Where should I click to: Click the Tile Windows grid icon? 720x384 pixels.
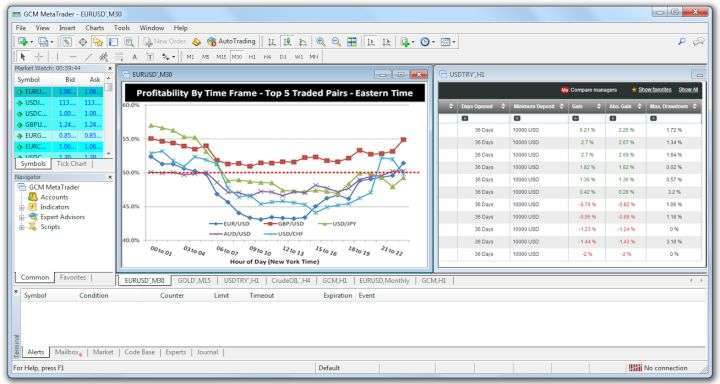click(352, 42)
